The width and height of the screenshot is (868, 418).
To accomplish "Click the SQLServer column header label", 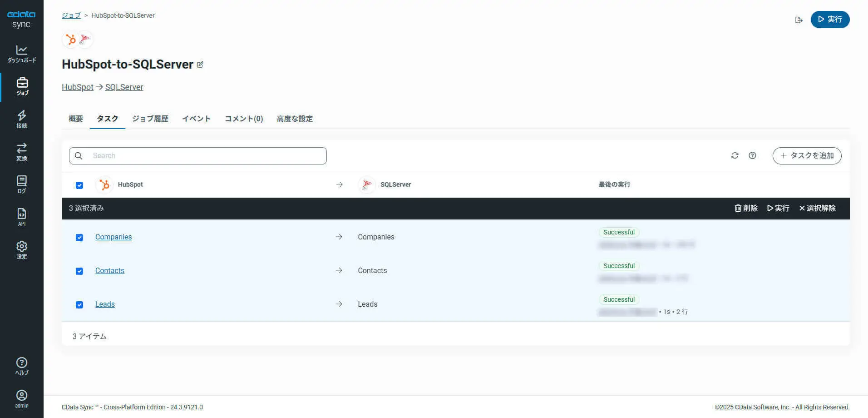I will point(396,184).
